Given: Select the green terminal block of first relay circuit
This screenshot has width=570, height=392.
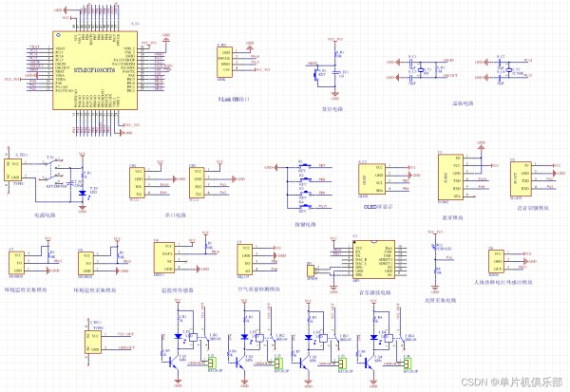Looking at the screenshot, I should [x=212, y=363].
